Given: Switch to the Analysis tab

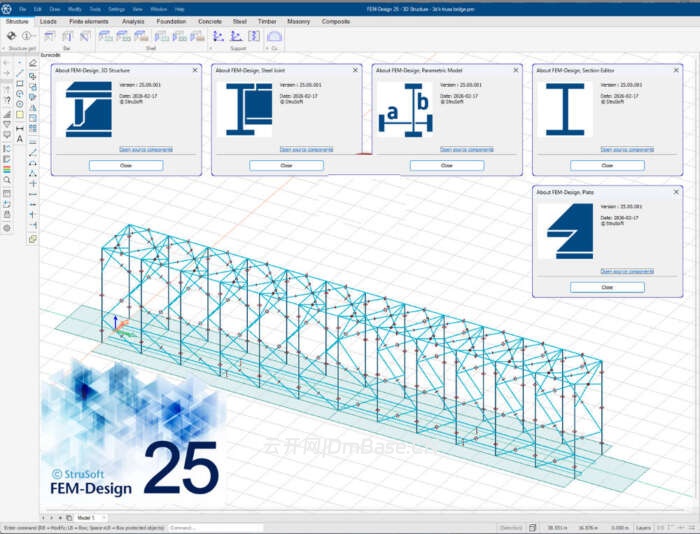Looking at the screenshot, I should [133, 21].
